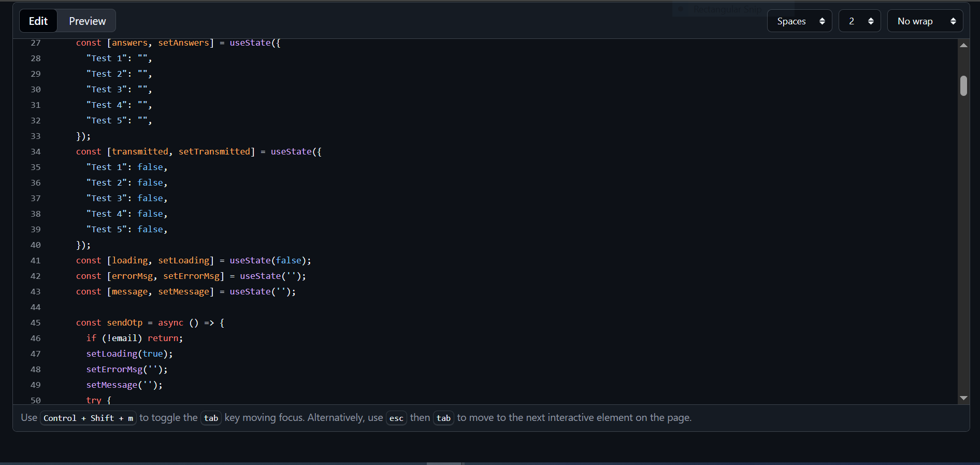Switch to the Preview tab
This screenshot has width=980, height=465.
coord(87,21)
